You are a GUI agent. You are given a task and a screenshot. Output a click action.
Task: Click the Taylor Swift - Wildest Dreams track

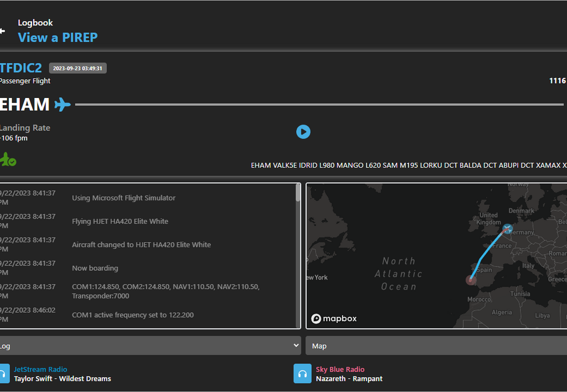click(x=63, y=379)
